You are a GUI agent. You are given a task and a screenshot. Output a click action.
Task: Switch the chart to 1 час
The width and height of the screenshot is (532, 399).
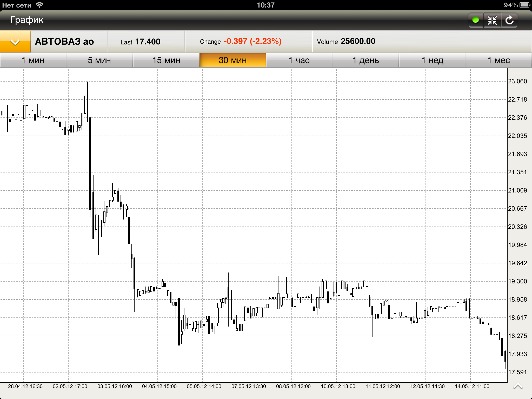coord(299,60)
